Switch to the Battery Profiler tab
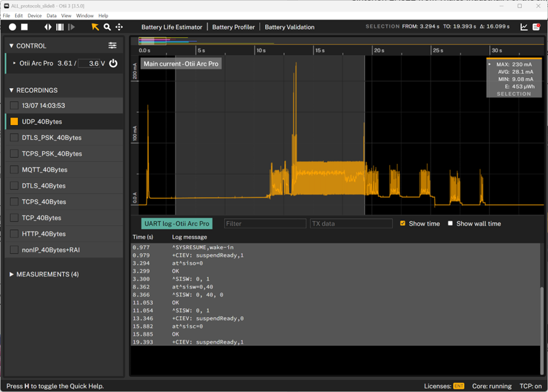Screen dimensions: 548x392 233,27
